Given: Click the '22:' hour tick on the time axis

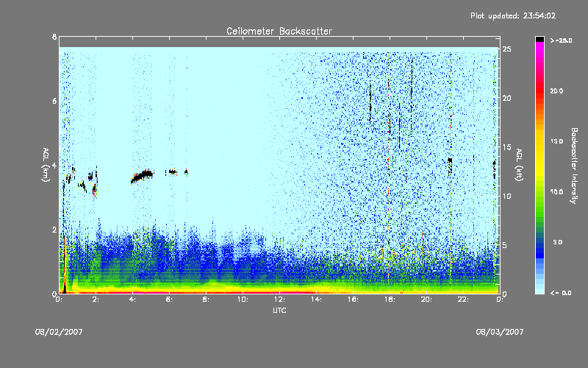Looking at the screenshot, I should pyautogui.click(x=463, y=300).
